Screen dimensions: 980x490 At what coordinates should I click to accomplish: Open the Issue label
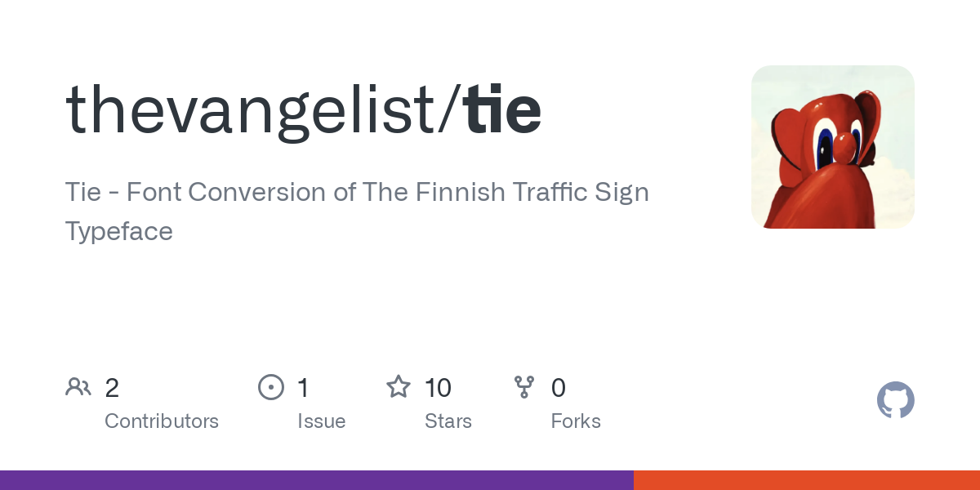(321, 421)
